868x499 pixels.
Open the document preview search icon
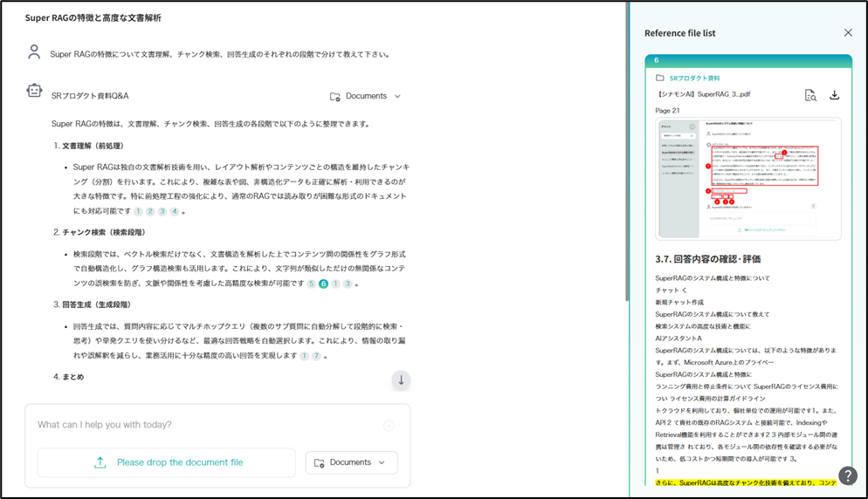click(x=810, y=95)
